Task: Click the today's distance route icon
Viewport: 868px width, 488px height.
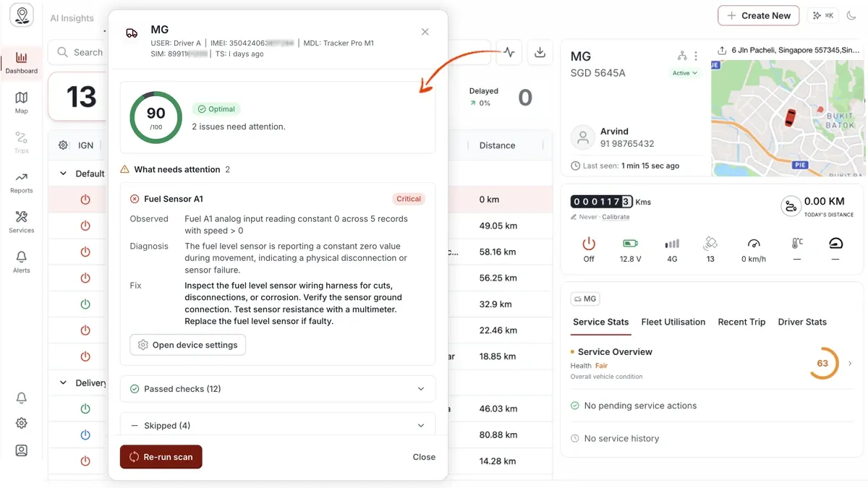Action: point(790,205)
